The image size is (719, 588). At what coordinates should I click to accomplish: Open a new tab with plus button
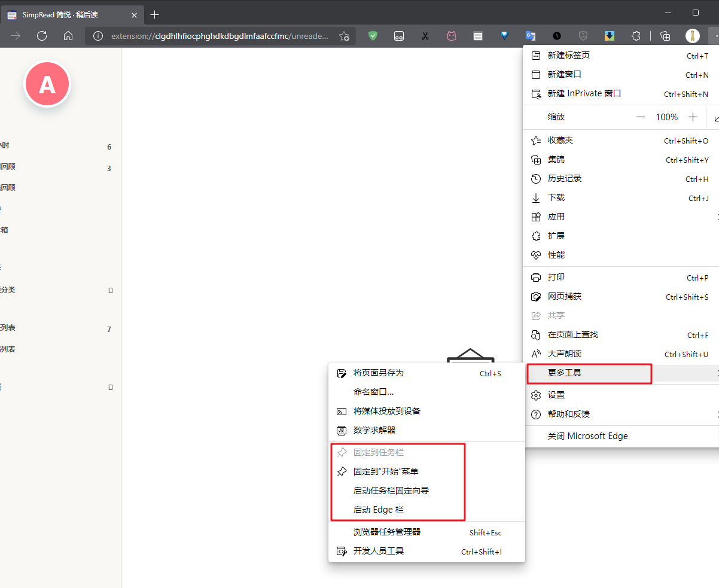point(155,14)
